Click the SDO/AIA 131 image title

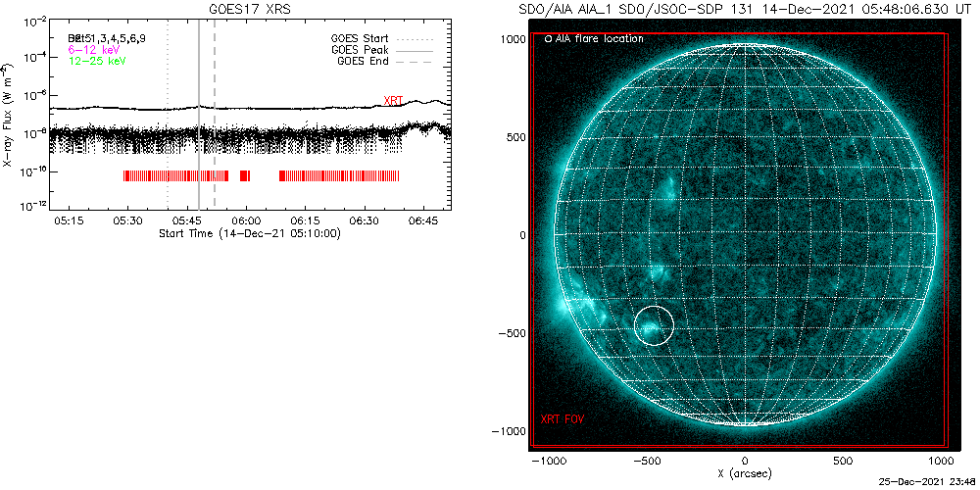click(743, 9)
